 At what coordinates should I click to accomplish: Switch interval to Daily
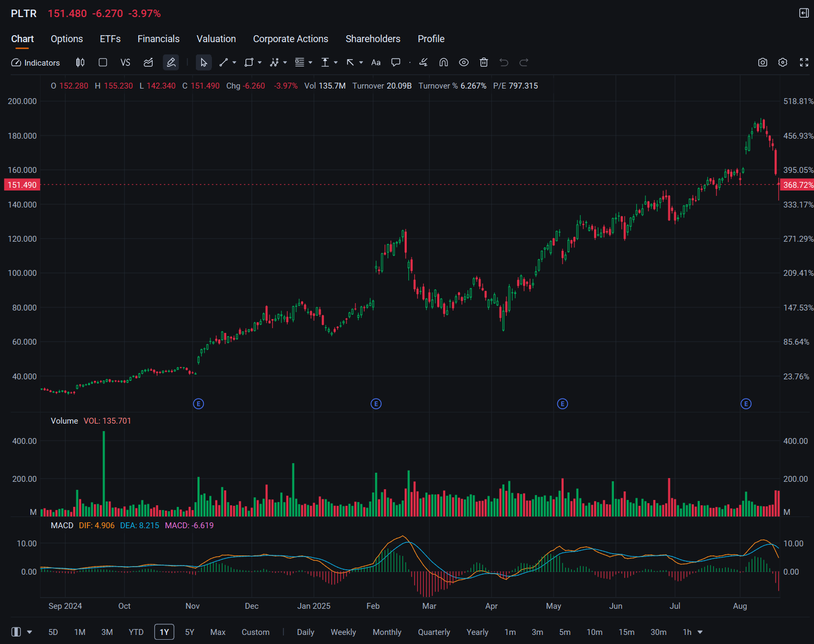305,632
